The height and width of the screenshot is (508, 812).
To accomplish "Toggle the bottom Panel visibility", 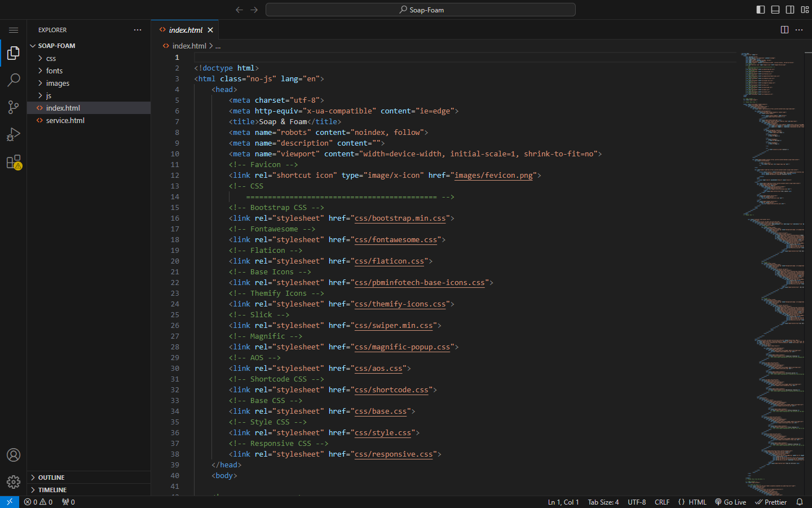I will click(x=775, y=10).
